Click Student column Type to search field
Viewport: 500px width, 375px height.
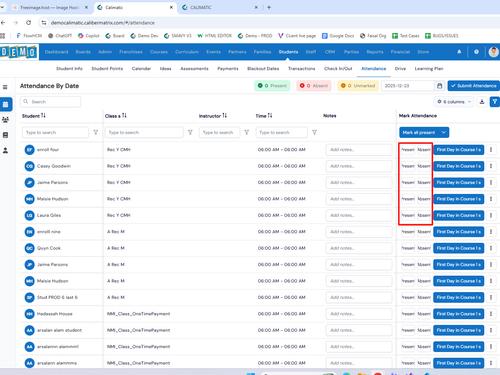55,132
